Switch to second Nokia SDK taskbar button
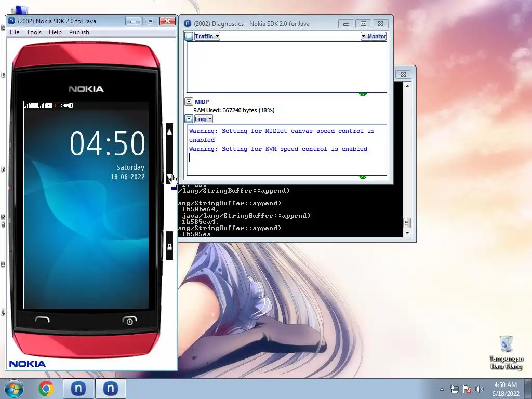 [x=111, y=389]
